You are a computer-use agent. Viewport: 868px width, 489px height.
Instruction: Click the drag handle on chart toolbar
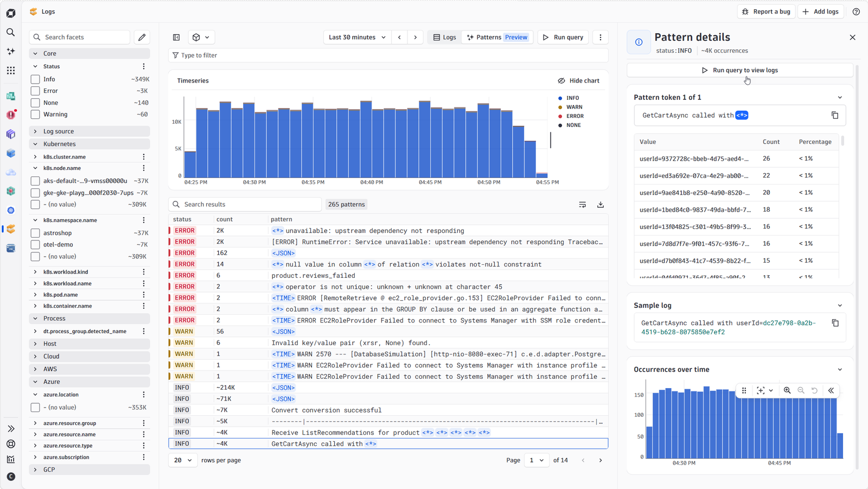tap(744, 390)
